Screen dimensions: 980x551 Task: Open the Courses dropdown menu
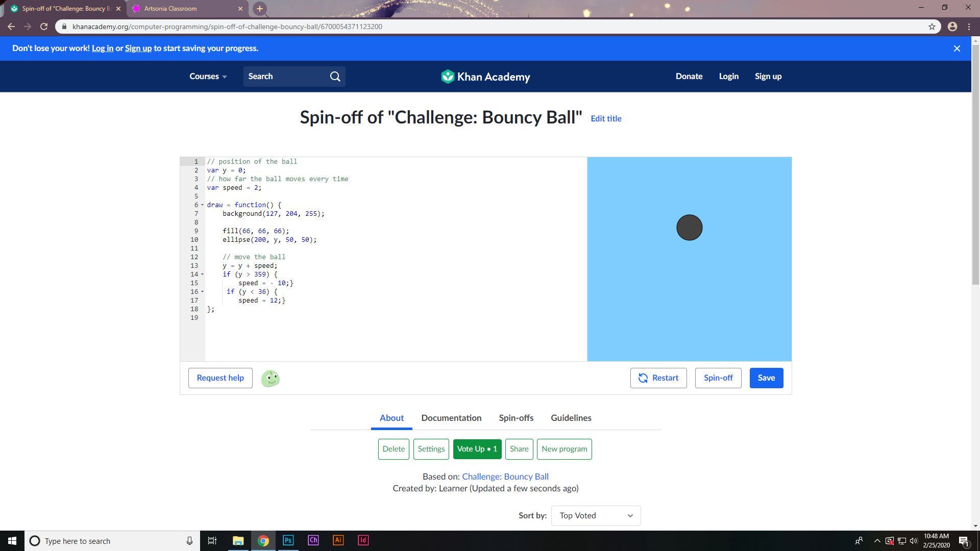(x=208, y=77)
